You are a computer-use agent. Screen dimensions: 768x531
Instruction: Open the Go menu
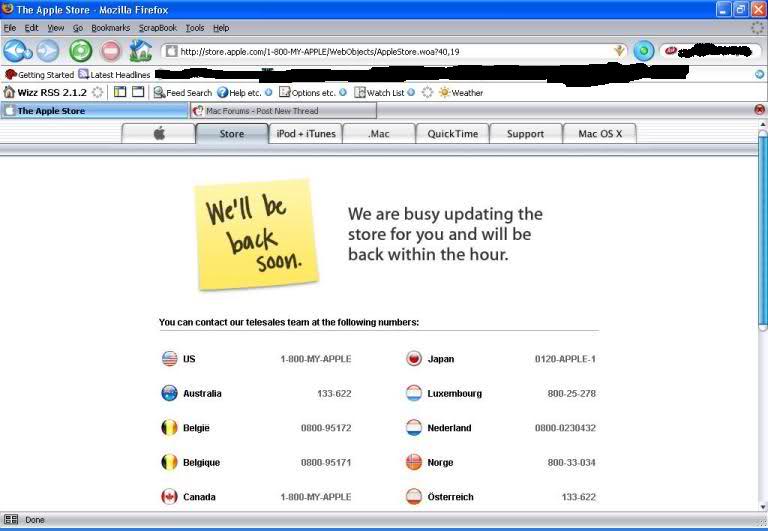(78, 28)
